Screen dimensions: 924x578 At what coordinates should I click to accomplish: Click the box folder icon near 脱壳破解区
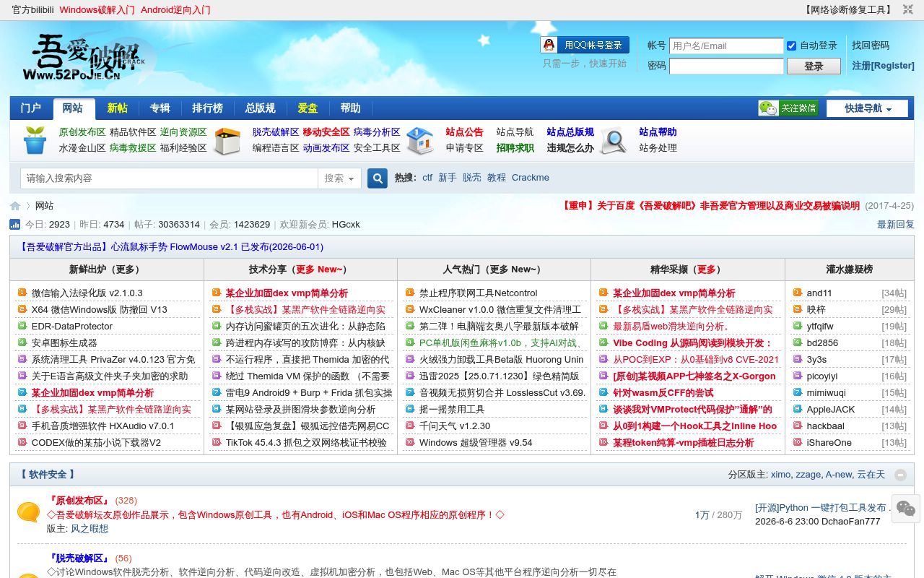coord(228,141)
